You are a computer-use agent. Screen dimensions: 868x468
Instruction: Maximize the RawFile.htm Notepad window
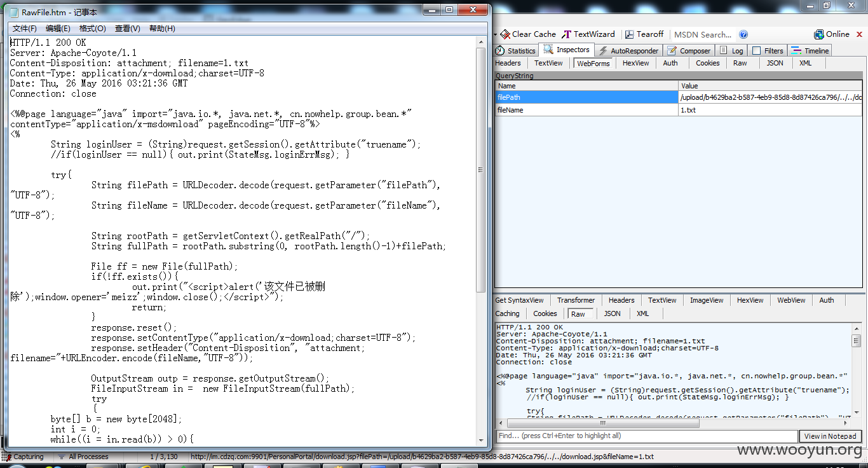click(x=449, y=10)
